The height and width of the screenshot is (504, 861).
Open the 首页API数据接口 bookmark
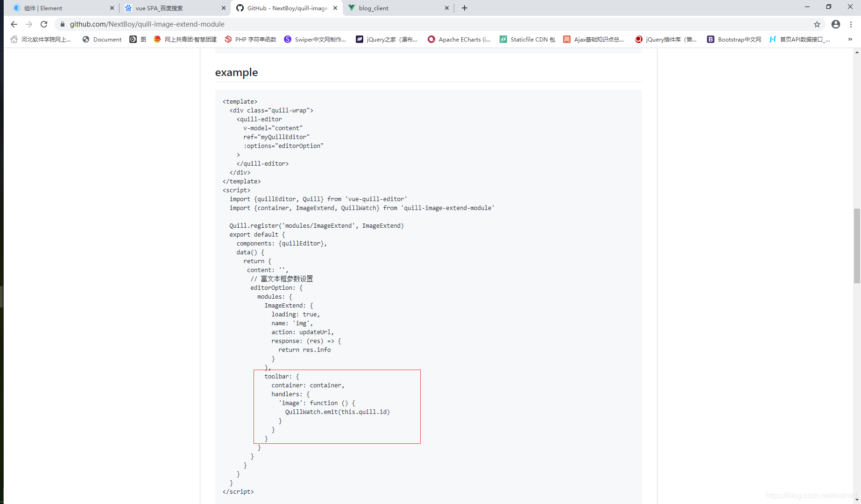click(x=800, y=40)
